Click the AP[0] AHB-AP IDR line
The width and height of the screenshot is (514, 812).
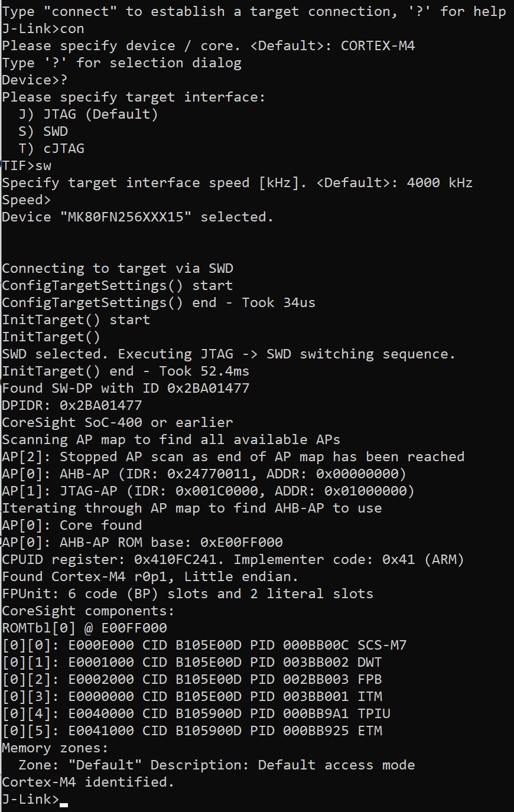(204, 474)
